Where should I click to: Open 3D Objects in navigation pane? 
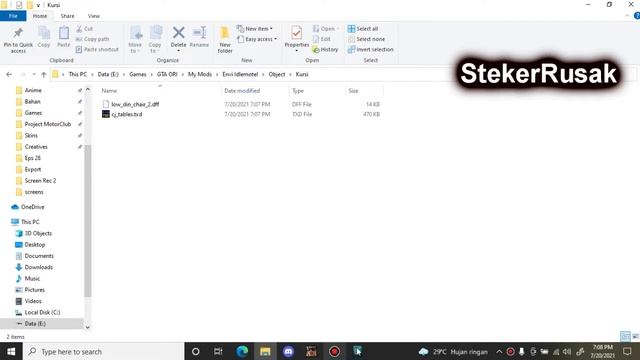[38, 233]
